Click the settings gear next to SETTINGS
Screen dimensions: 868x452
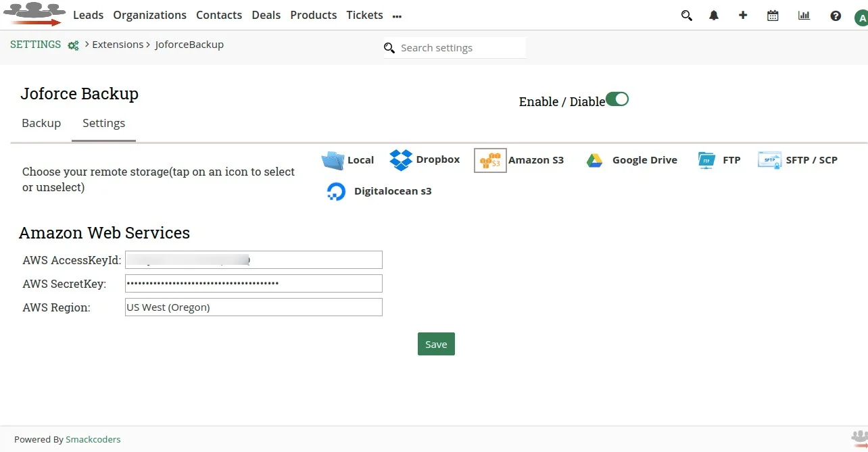click(x=72, y=45)
